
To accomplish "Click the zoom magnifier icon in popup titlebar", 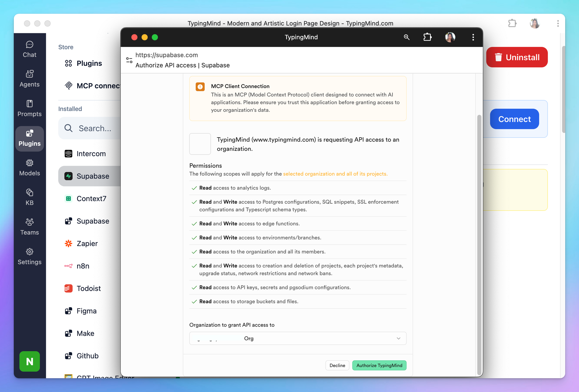I will [x=407, y=37].
